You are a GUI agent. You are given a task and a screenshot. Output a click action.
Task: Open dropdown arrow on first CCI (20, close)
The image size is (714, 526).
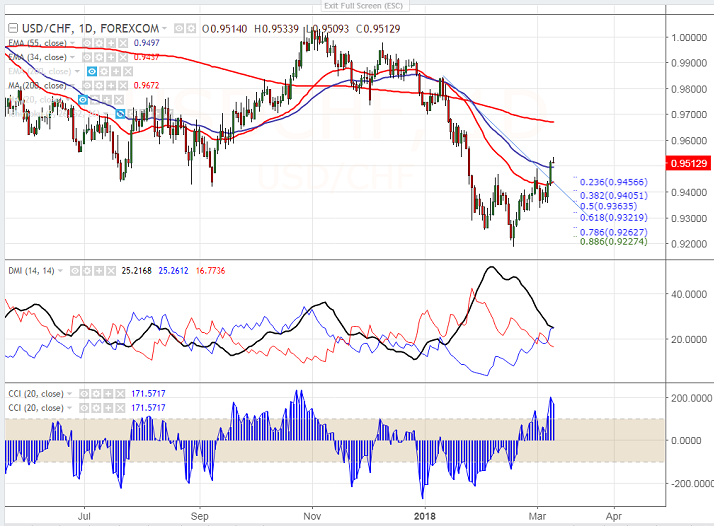tap(70, 394)
